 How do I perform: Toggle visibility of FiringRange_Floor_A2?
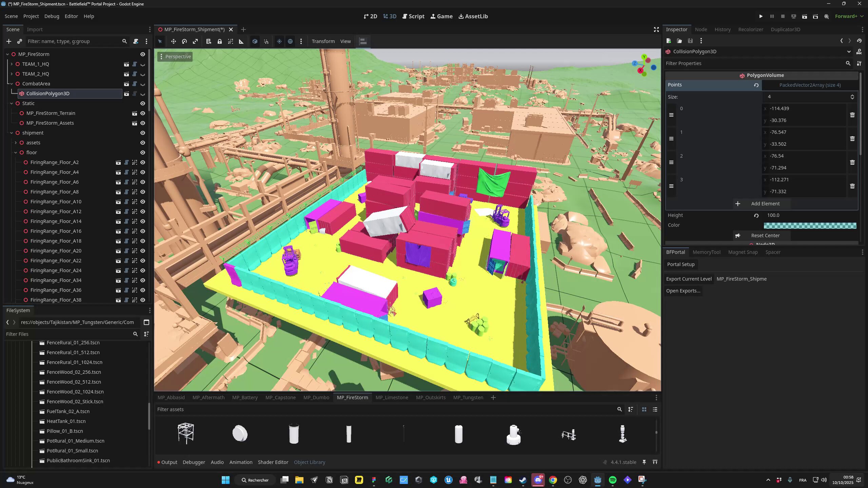[143, 162]
